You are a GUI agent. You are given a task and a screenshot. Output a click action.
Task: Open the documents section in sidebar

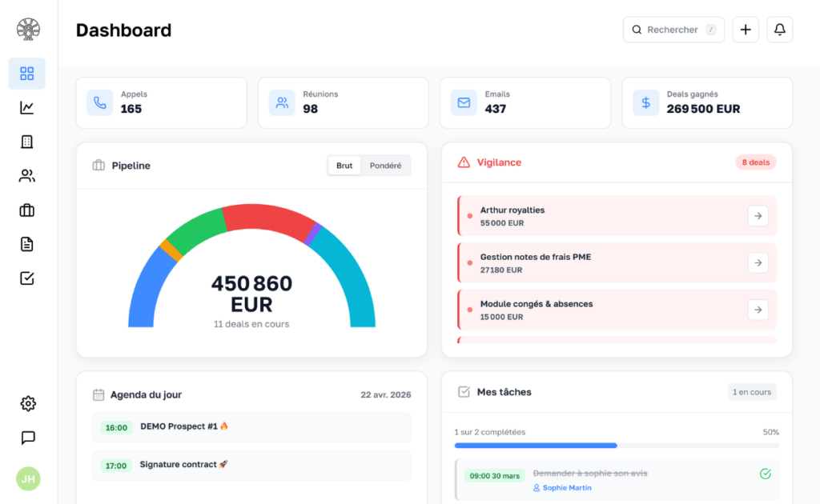pyautogui.click(x=27, y=243)
